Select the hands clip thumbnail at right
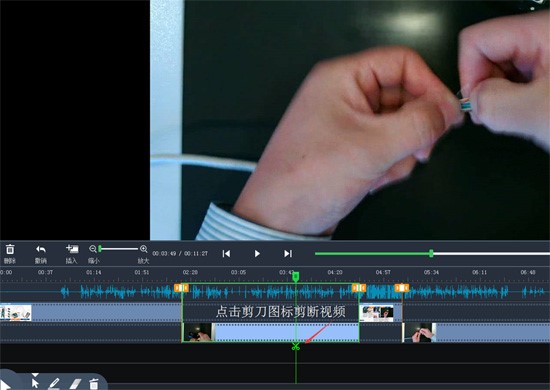 [x=420, y=332]
